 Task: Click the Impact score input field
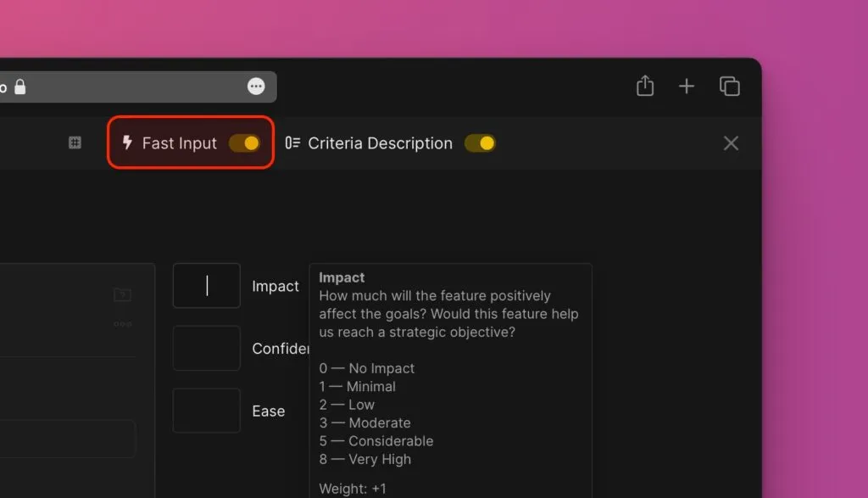tap(207, 286)
